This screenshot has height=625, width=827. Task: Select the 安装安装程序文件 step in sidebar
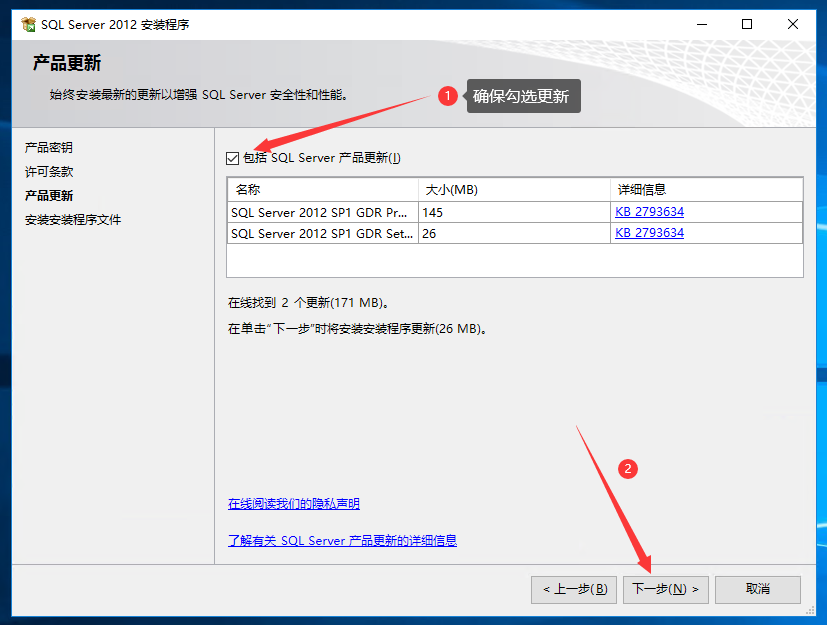coord(73,220)
